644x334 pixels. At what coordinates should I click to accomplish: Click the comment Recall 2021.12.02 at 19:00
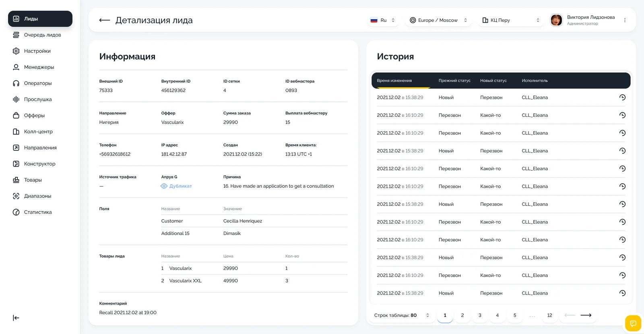(128, 313)
